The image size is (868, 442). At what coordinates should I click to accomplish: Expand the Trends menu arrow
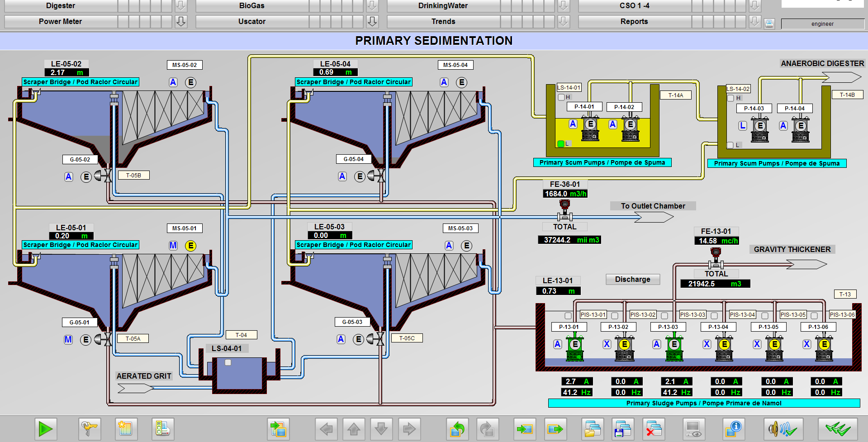pyautogui.click(x=563, y=21)
